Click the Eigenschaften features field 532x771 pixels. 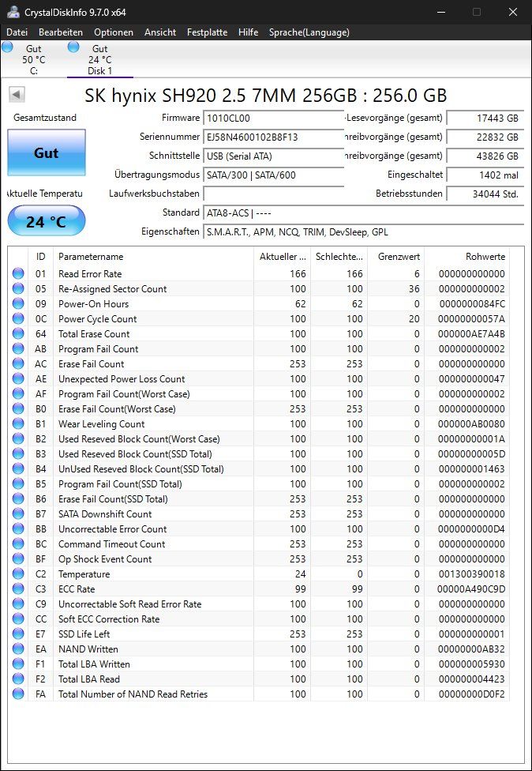(364, 231)
